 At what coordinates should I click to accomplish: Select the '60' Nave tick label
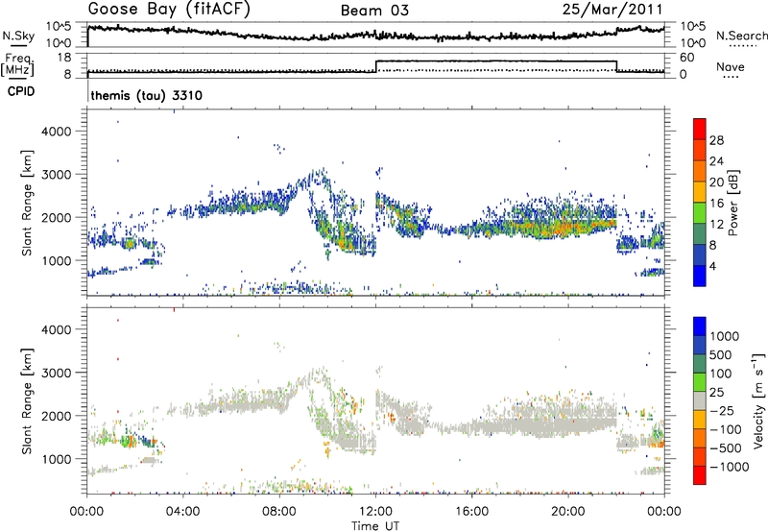coord(687,58)
